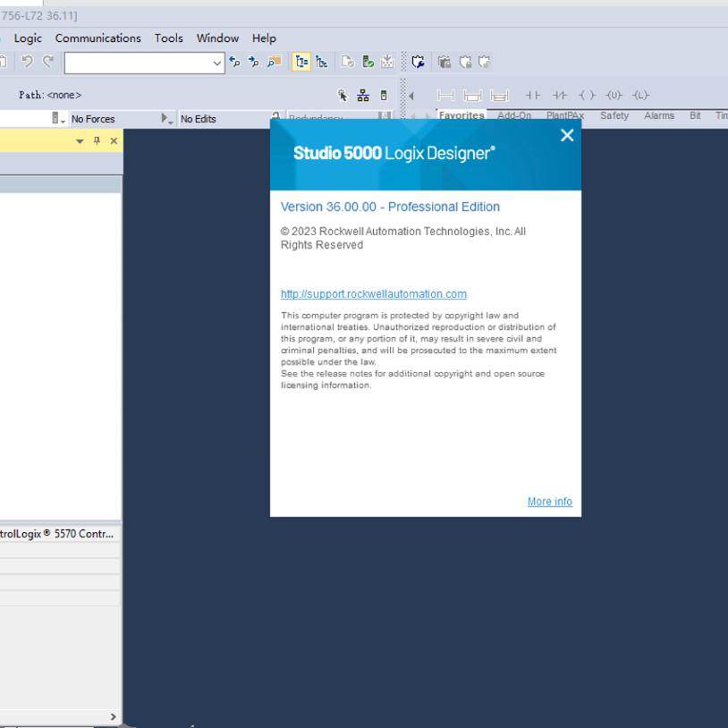
Task: Open the support.rockwellautomation.com link
Action: 374,294
